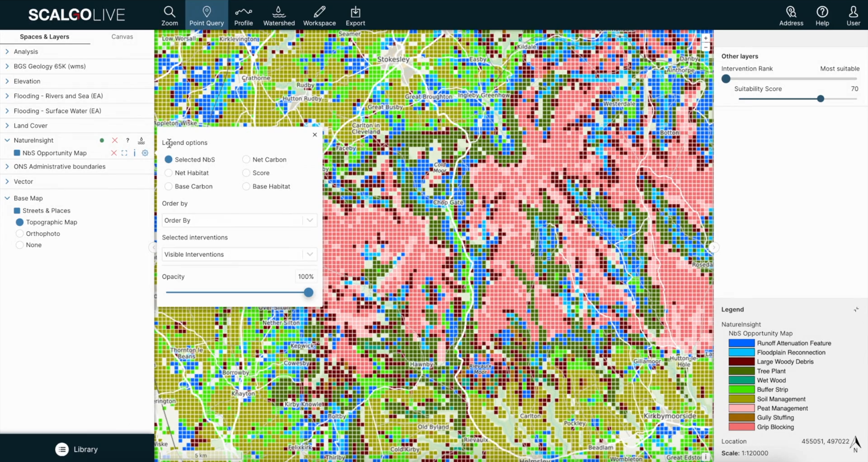Viewport: 868px width, 462px height.
Task: Expand BGS Geology 65K (wms) group
Action: click(7, 66)
